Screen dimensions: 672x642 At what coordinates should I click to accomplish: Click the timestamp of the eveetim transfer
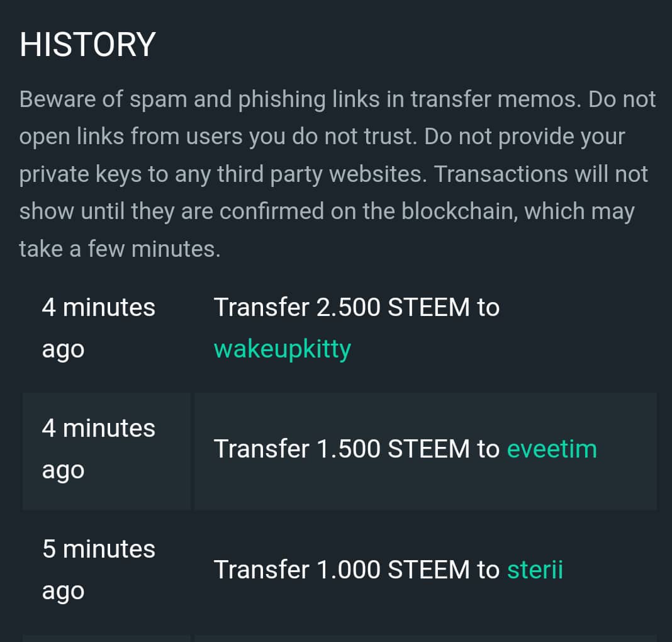[98, 449]
